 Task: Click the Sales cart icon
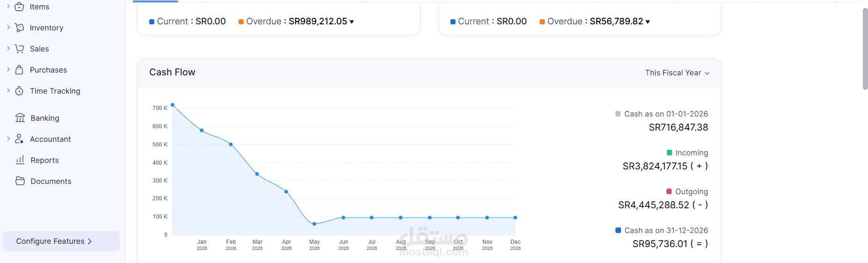coord(19,49)
